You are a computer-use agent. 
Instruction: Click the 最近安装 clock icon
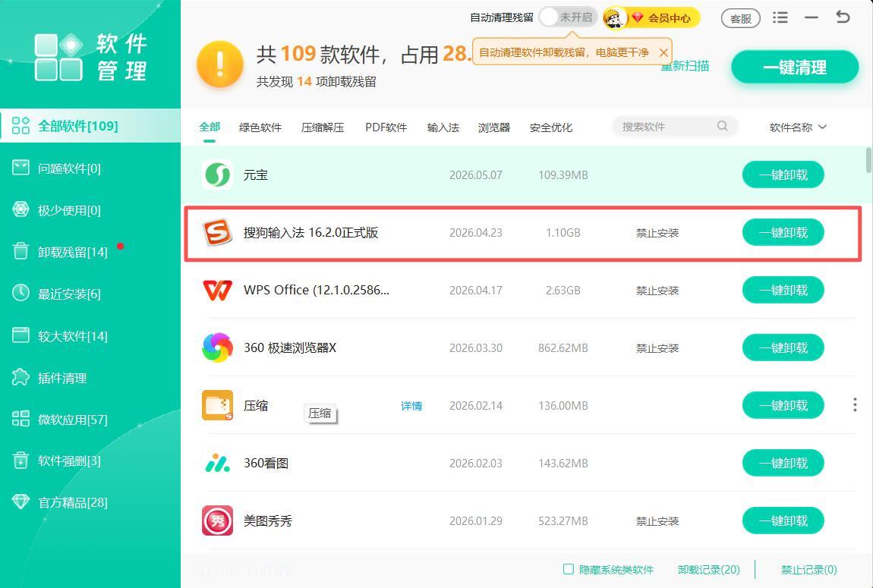coord(20,293)
